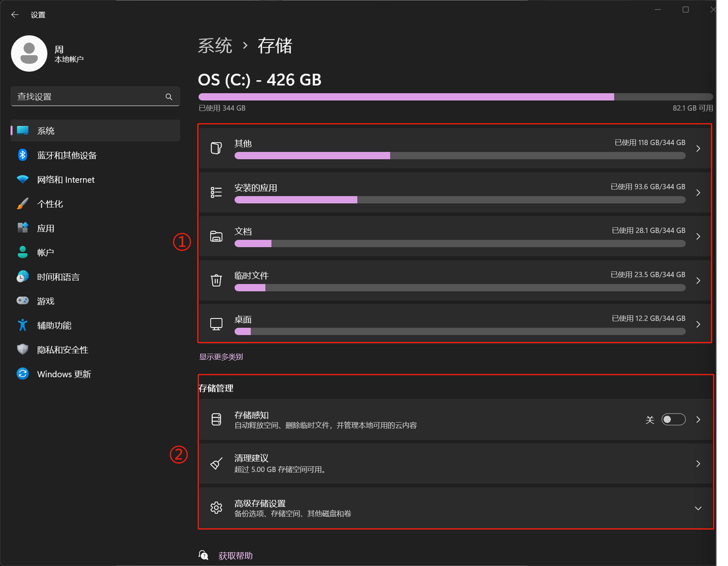The width and height of the screenshot is (728, 566).
Task: Open 清理建议 via its right chevron
Action: [698, 464]
